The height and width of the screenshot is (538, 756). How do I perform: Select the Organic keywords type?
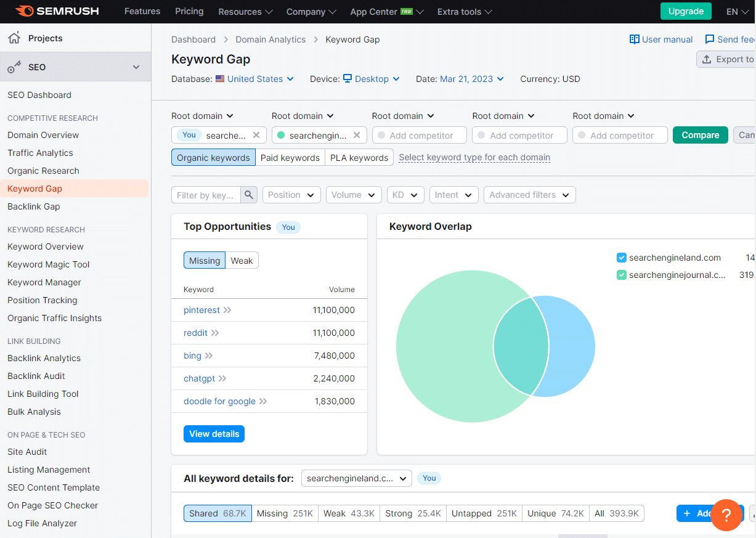pos(213,158)
